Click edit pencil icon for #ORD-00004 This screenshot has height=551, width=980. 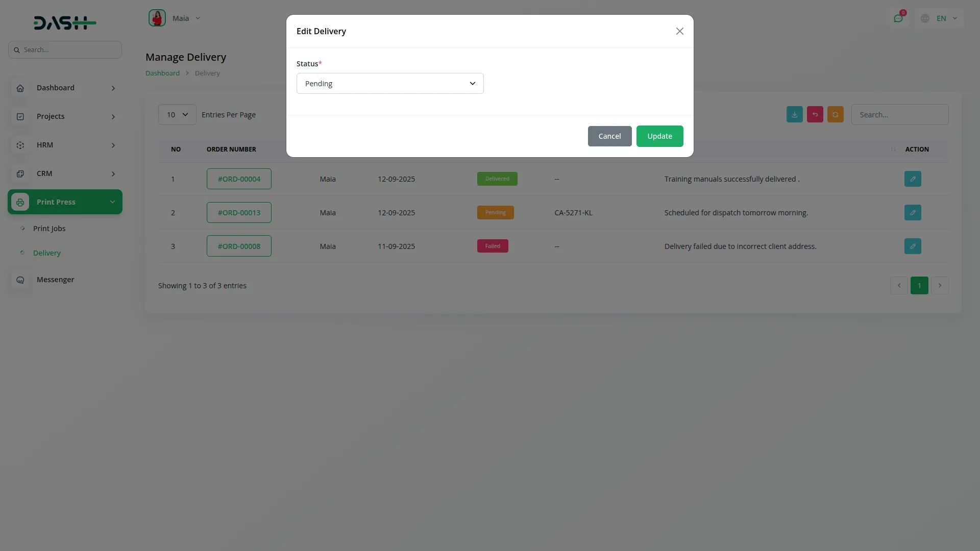tap(913, 179)
